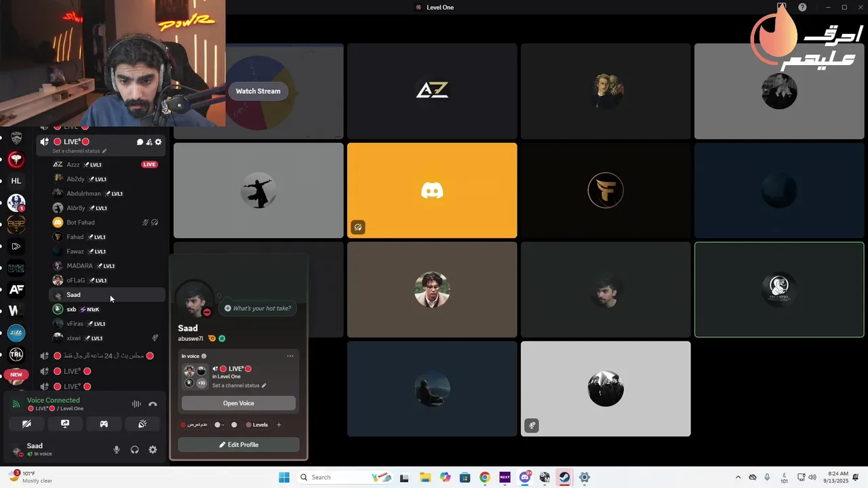Click What's your hot take status field
Image resolution: width=868 pixels, height=488 pixels.
[x=258, y=308]
